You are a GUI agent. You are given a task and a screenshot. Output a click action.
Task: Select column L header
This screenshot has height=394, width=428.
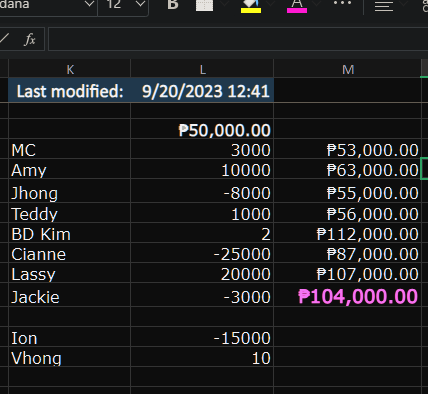pos(202,69)
